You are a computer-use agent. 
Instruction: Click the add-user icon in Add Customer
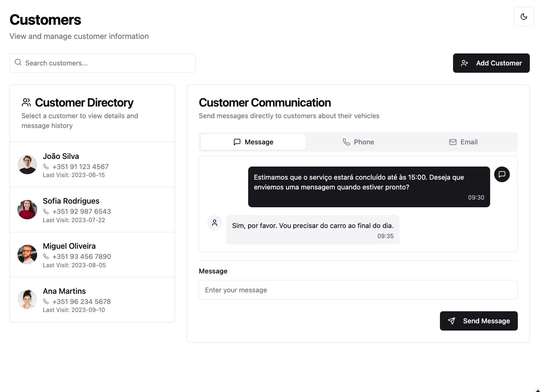pos(464,63)
